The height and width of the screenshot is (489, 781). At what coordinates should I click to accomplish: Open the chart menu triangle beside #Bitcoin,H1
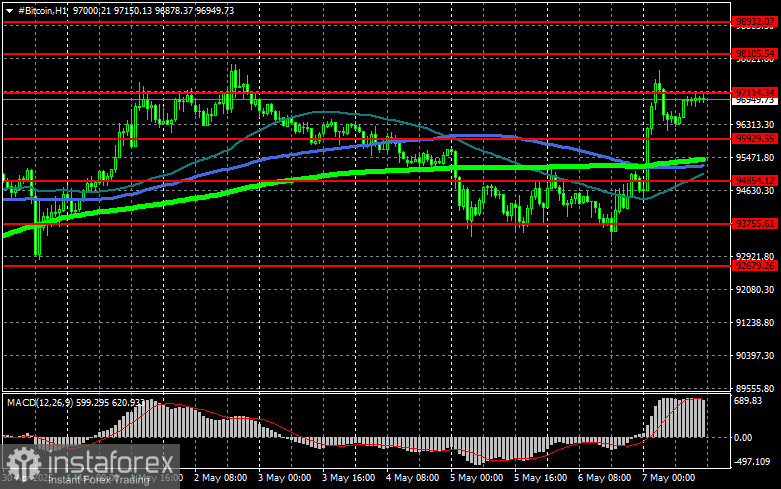(9, 10)
